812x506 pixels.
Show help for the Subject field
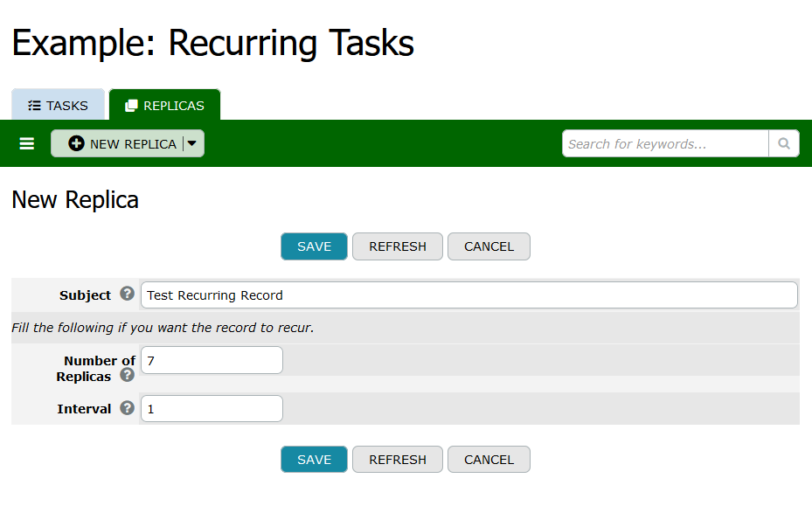pyautogui.click(x=127, y=295)
